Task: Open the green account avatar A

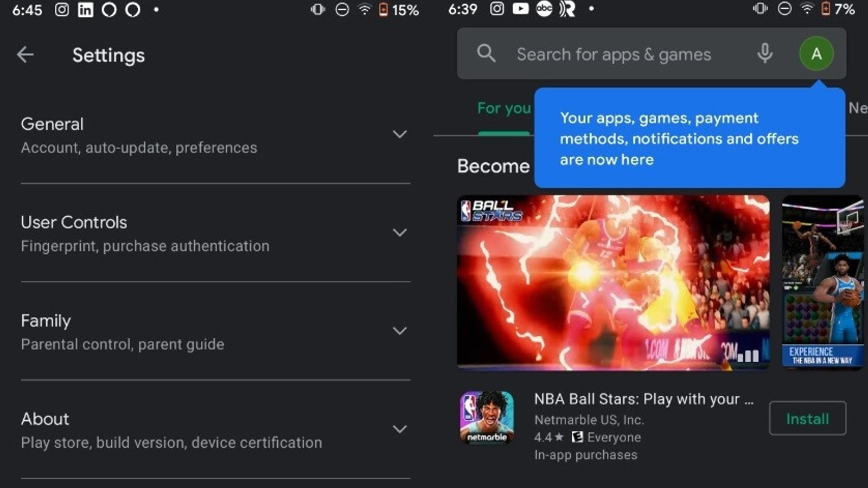Action: pyautogui.click(x=816, y=53)
